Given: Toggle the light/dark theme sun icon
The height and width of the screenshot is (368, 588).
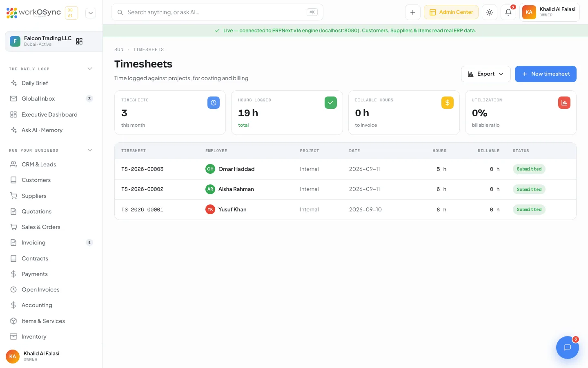Looking at the screenshot, I should pyautogui.click(x=490, y=12).
